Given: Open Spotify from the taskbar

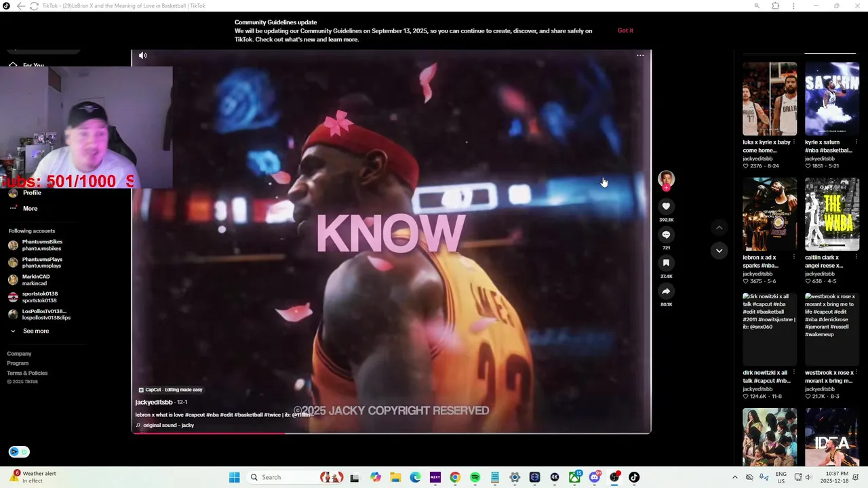Looking at the screenshot, I should click(475, 477).
